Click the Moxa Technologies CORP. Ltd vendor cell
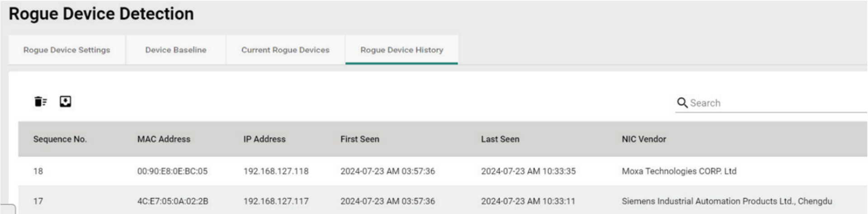 [x=679, y=171]
